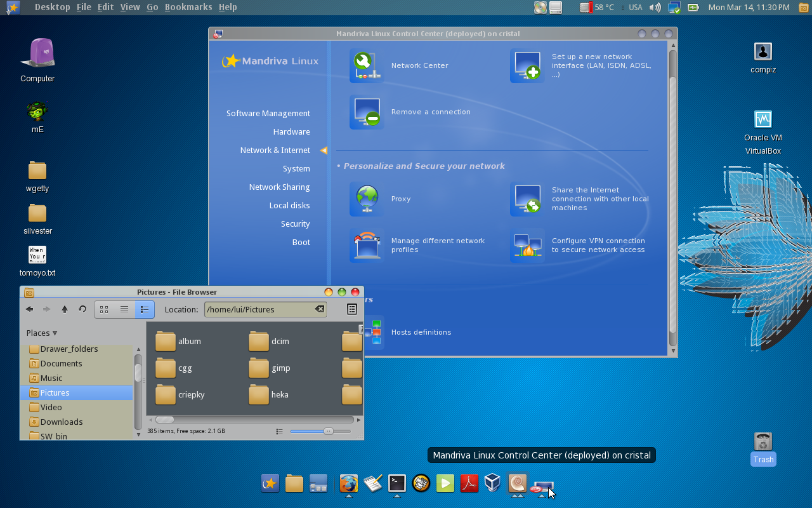Select the Computer desktop icon
The image size is (812, 508).
(x=37, y=61)
